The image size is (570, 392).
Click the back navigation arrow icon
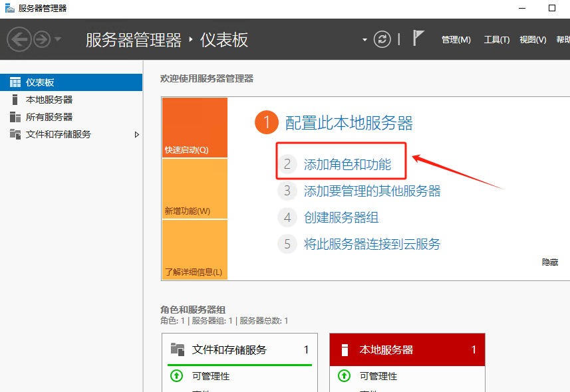pos(19,39)
